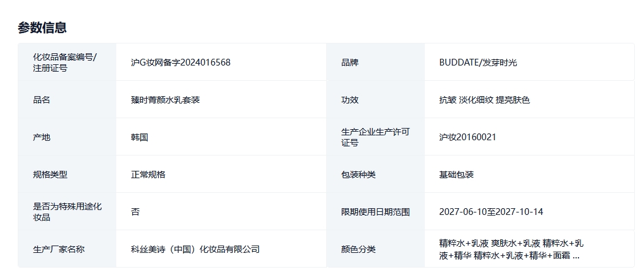Click the 化妆品备案编号/注册证号 label cell
The height and width of the screenshot is (278, 644).
65,62
